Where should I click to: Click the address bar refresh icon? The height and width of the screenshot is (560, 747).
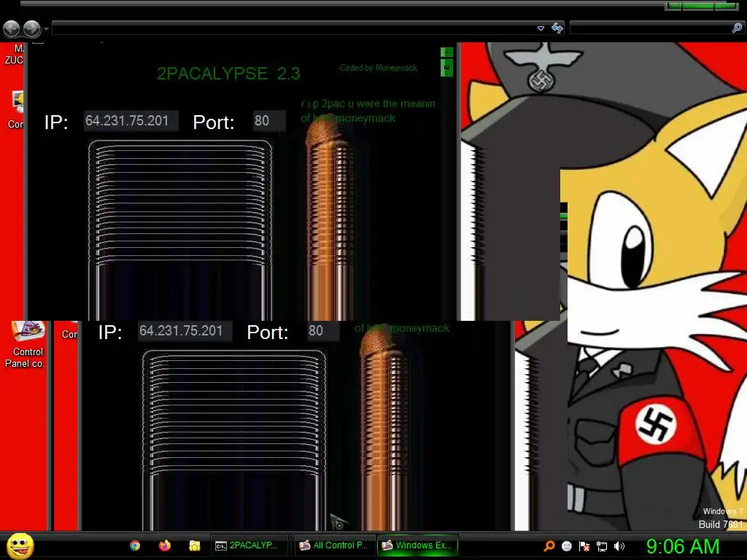point(557,28)
